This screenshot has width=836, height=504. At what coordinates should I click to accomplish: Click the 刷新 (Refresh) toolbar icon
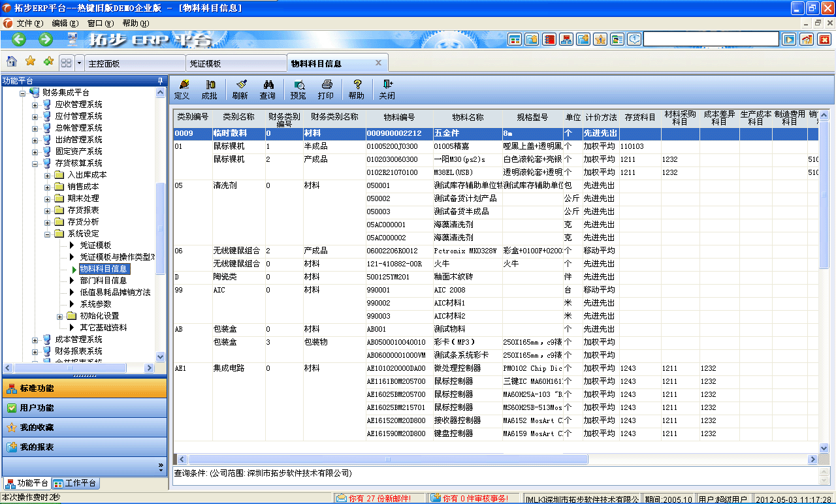pyautogui.click(x=240, y=89)
